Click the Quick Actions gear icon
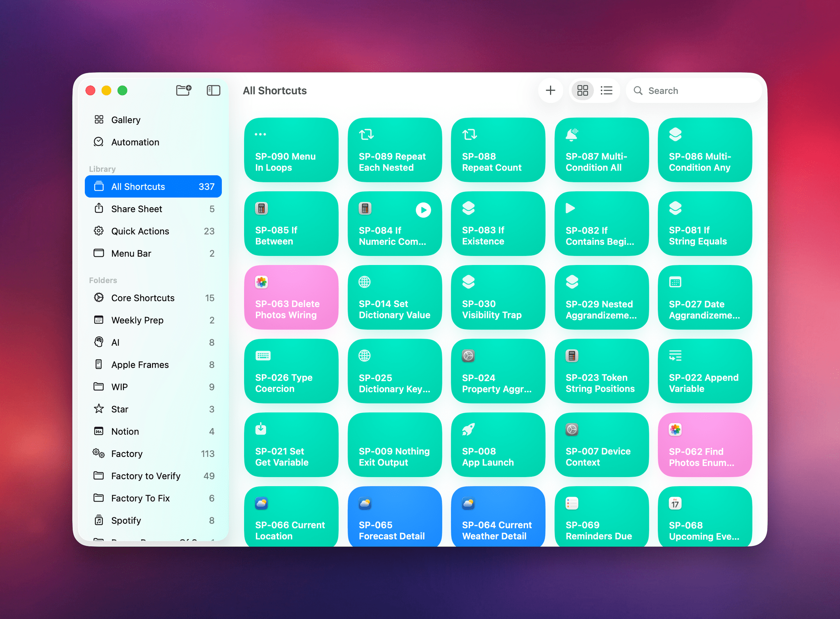This screenshot has width=840, height=619. click(x=99, y=231)
